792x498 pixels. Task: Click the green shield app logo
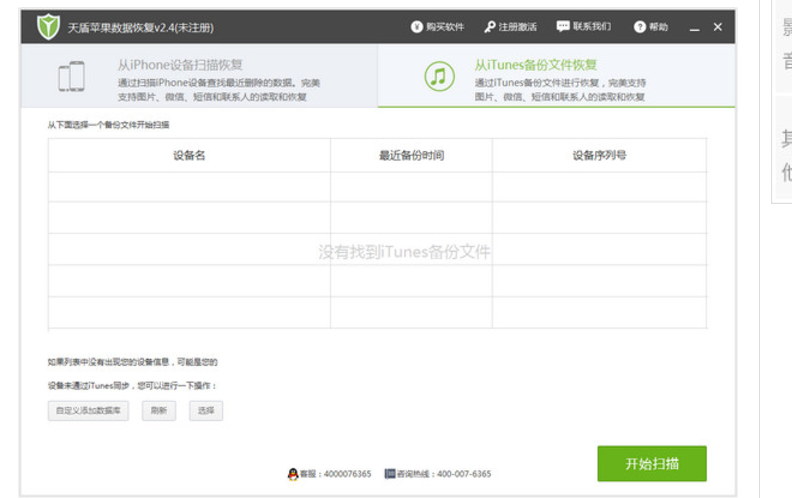[48, 26]
